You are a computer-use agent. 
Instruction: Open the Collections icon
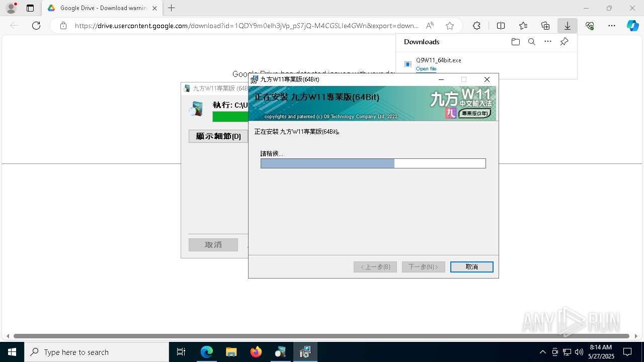(x=545, y=26)
